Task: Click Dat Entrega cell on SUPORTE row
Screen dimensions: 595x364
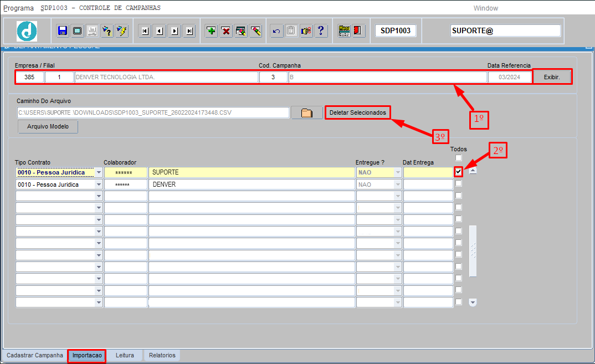Action: (x=428, y=172)
